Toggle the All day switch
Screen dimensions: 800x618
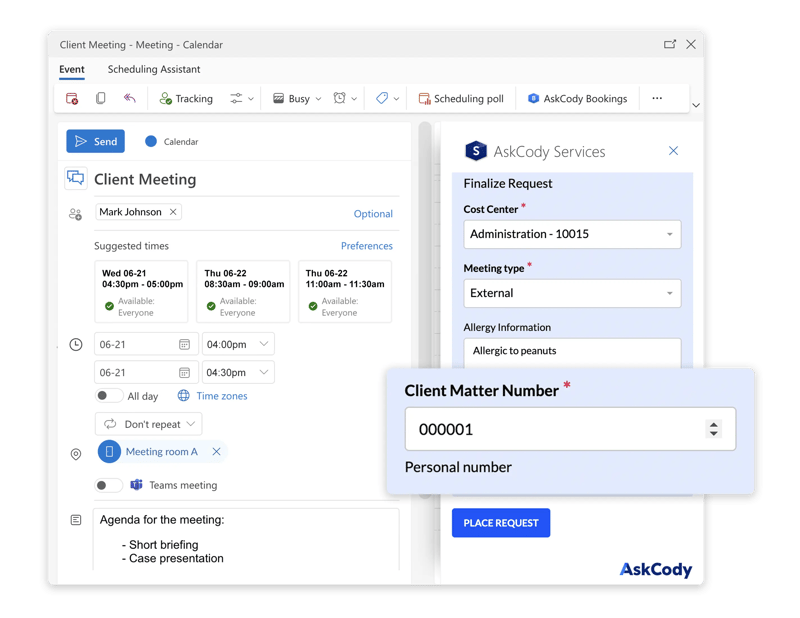pos(109,395)
